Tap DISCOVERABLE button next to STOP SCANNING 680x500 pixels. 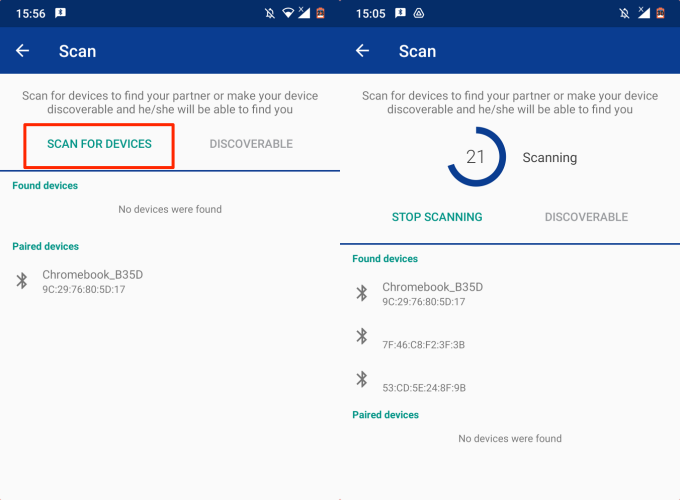point(586,217)
